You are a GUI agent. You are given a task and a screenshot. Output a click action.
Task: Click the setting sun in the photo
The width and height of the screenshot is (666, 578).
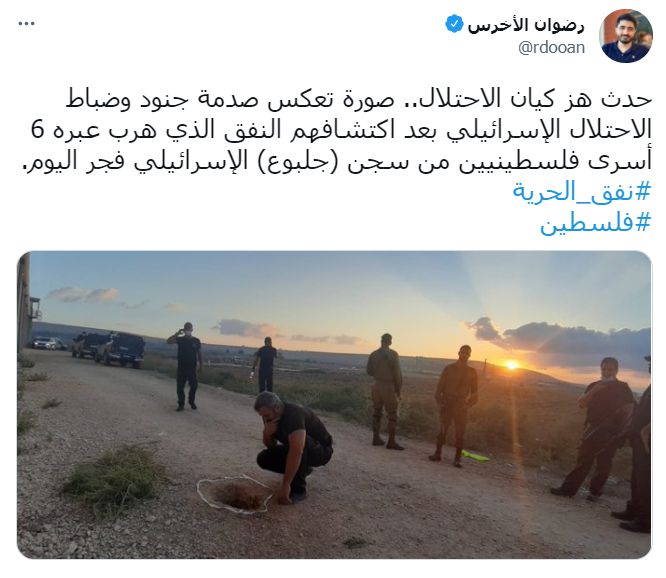coord(512,364)
